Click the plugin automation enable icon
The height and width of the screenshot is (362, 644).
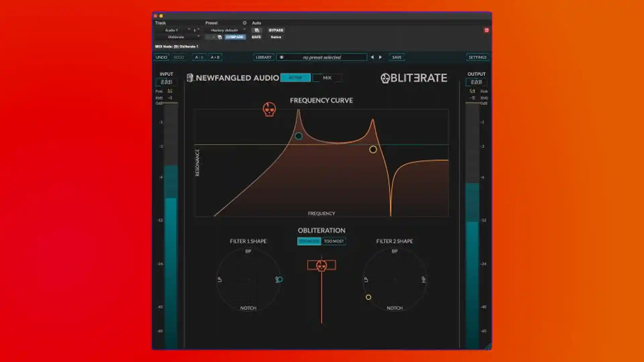coord(257,30)
